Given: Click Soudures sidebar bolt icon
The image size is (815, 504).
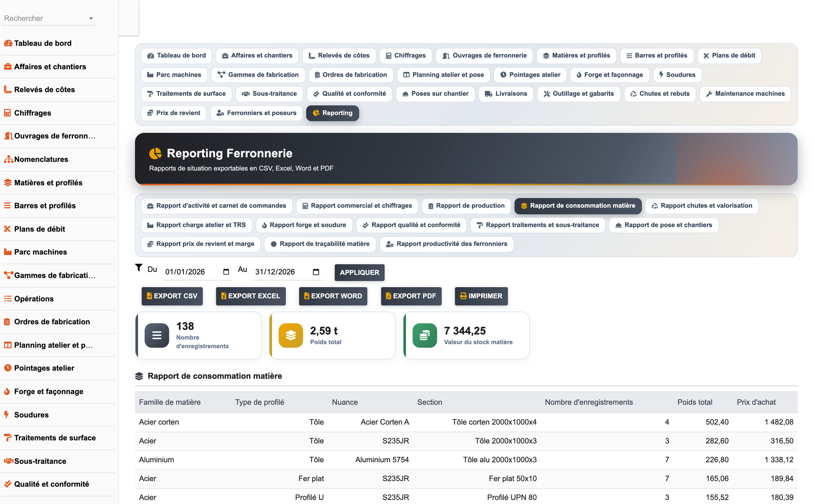Looking at the screenshot, I should [x=7, y=414].
